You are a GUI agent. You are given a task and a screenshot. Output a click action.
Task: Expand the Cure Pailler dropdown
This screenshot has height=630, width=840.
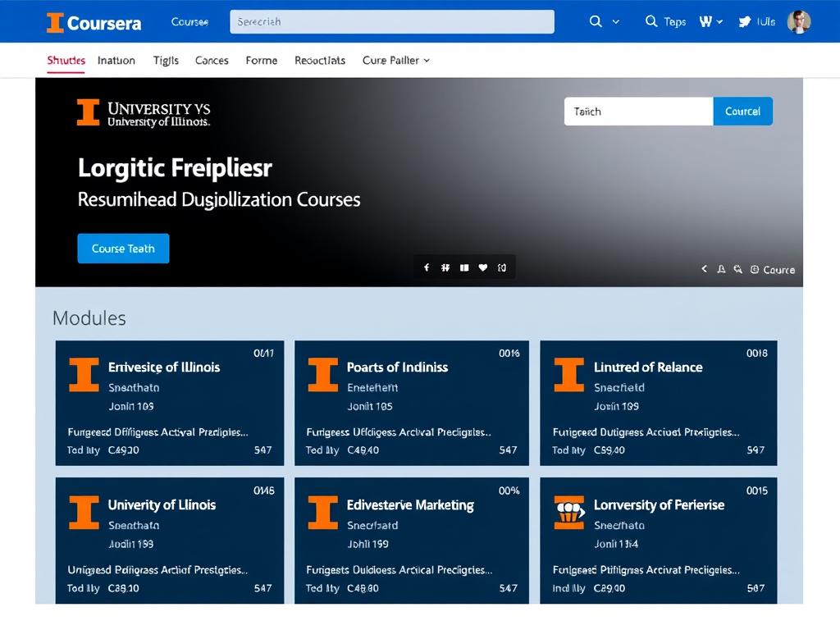coord(396,61)
